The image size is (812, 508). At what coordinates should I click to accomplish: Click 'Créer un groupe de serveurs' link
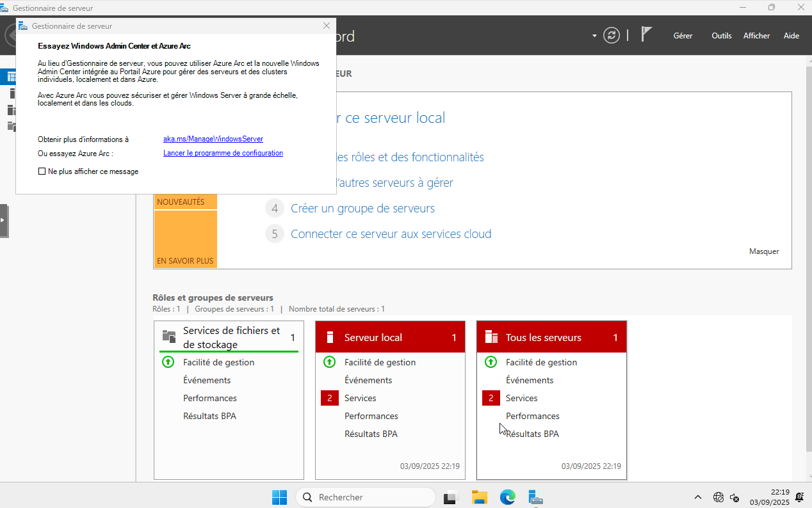(362, 209)
